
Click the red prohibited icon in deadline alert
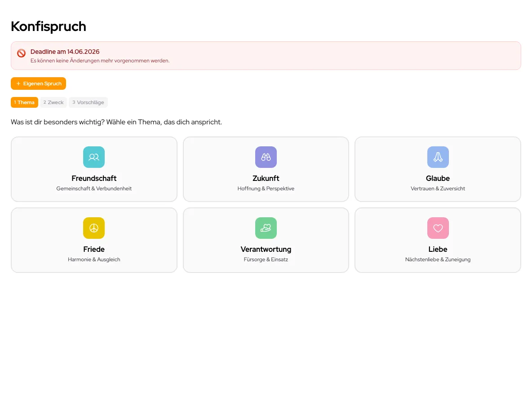coord(22,53)
